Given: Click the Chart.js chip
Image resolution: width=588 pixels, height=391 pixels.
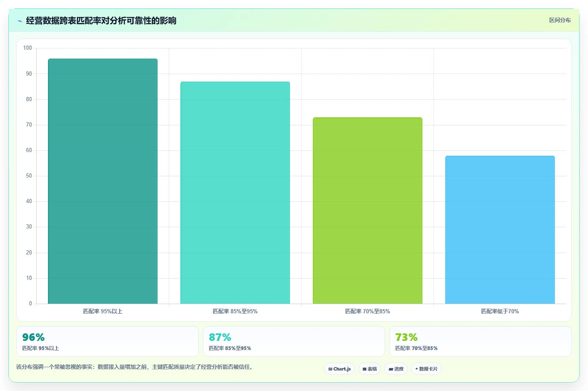Looking at the screenshot, I should (x=340, y=369).
